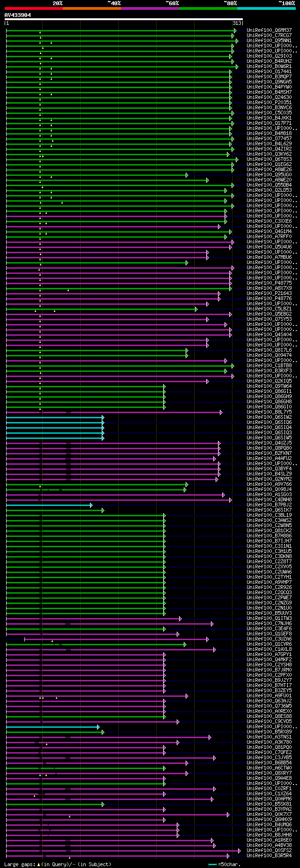Viewport: 300px width, 868px height.
Task: Open hit UniRef100_B0W6R1
Action: click(269, 67)
